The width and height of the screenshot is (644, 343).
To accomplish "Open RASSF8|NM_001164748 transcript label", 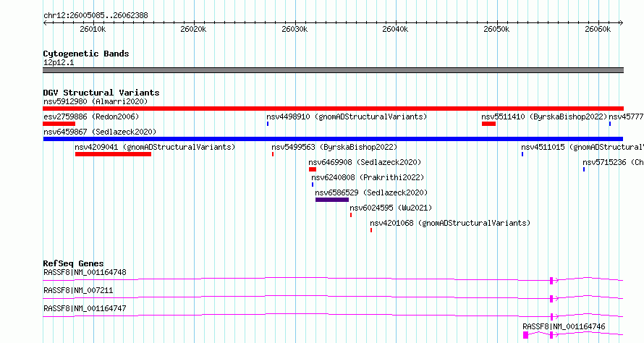I will point(85,272).
